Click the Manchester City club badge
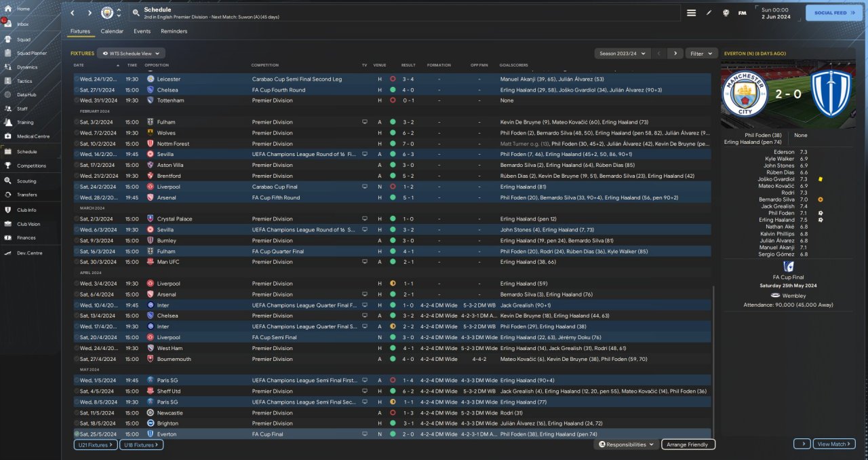868x460 pixels. click(x=107, y=13)
